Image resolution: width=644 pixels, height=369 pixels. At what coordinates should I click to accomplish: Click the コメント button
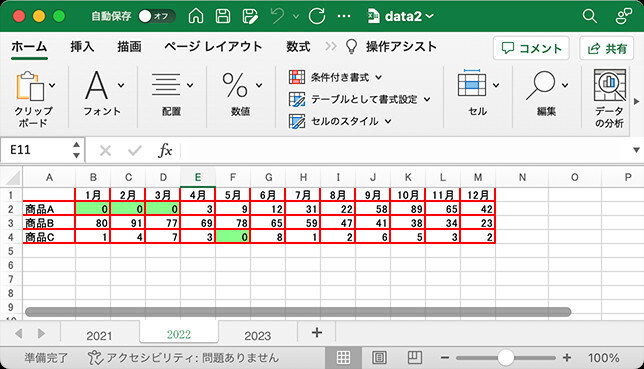531,48
